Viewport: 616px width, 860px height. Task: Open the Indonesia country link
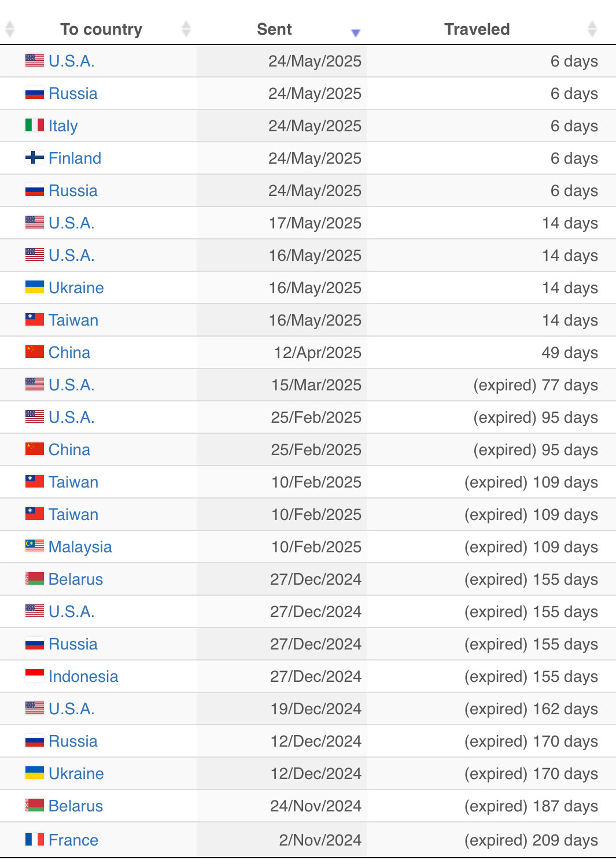click(83, 676)
